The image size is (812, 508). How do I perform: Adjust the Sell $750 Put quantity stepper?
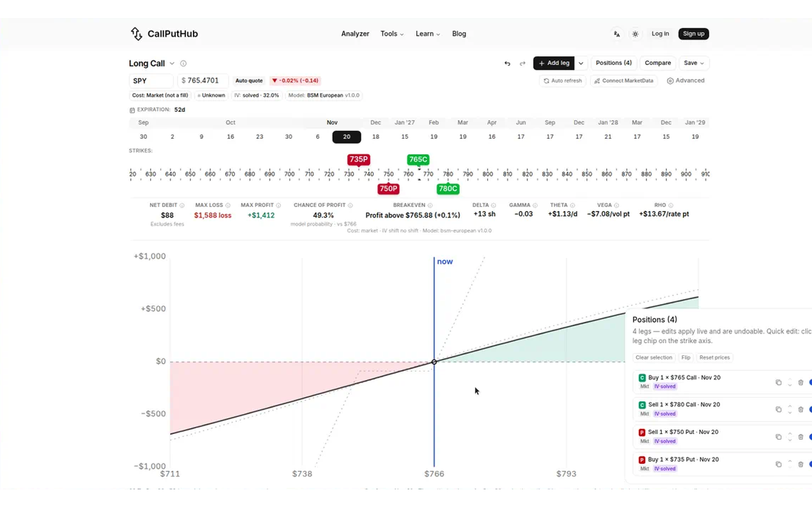790,437
